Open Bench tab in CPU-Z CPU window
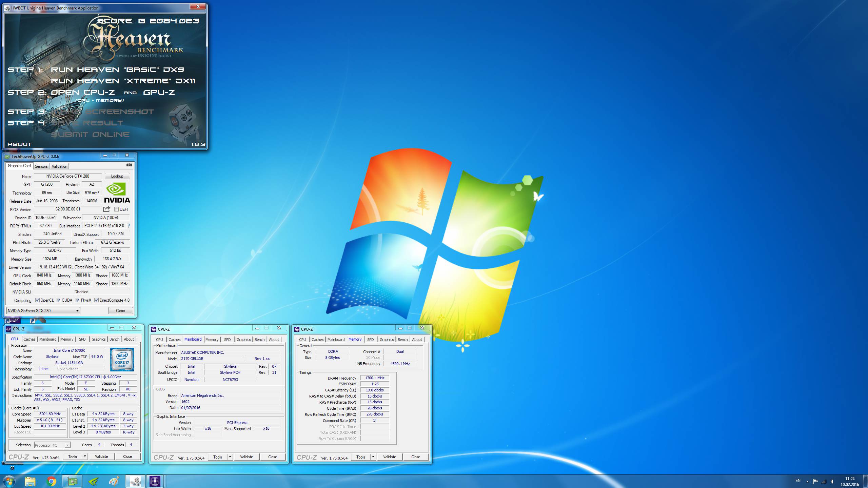The height and width of the screenshot is (488, 868). pyautogui.click(x=114, y=339)
